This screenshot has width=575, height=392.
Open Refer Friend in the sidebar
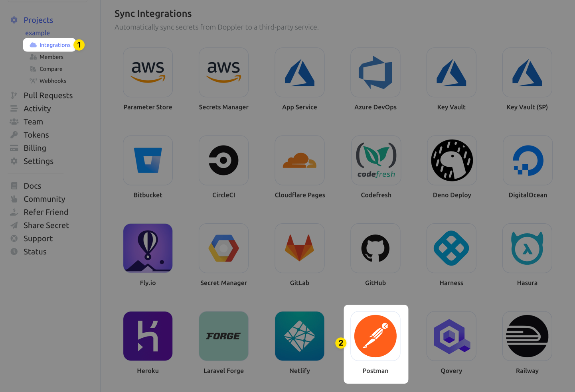click(x=46, y=212)
